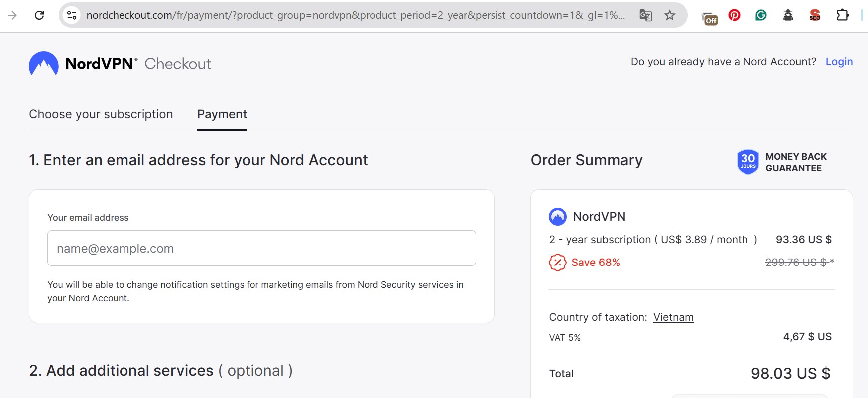Viewport: 868px width, 398px height.
Task: Switch to the Choose your subscription tab
Action: [101, 114]
